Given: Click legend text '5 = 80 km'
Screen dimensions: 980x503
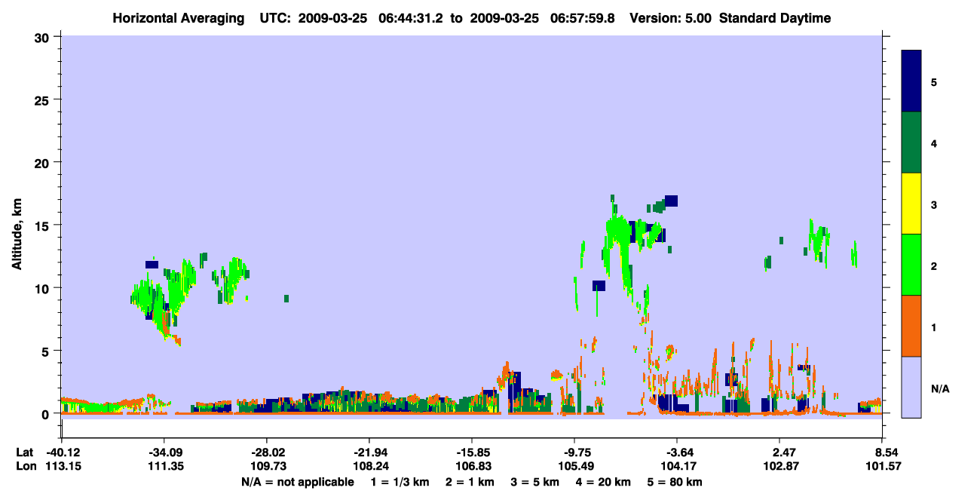Looking at the screenshot, I should [x=676, y=482].
